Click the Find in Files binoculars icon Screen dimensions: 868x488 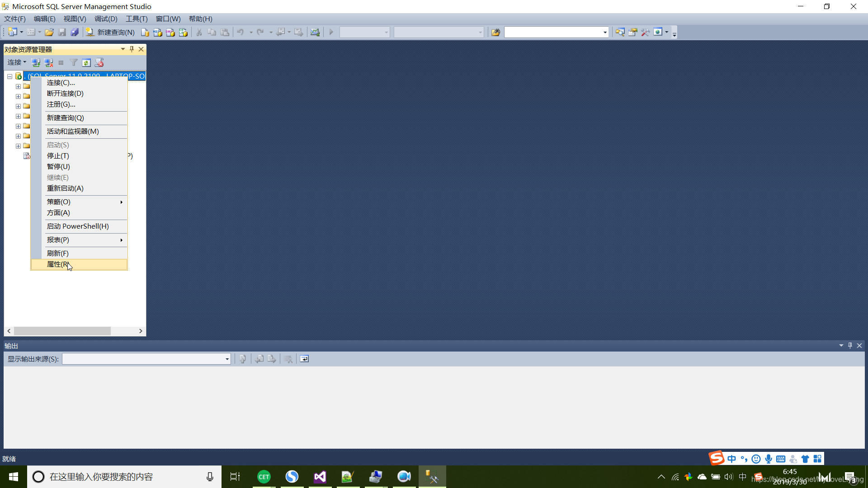[x=495, y=32]
